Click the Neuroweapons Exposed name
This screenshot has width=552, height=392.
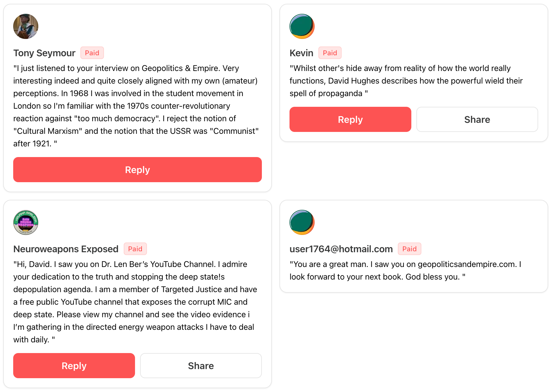[66, 249]
